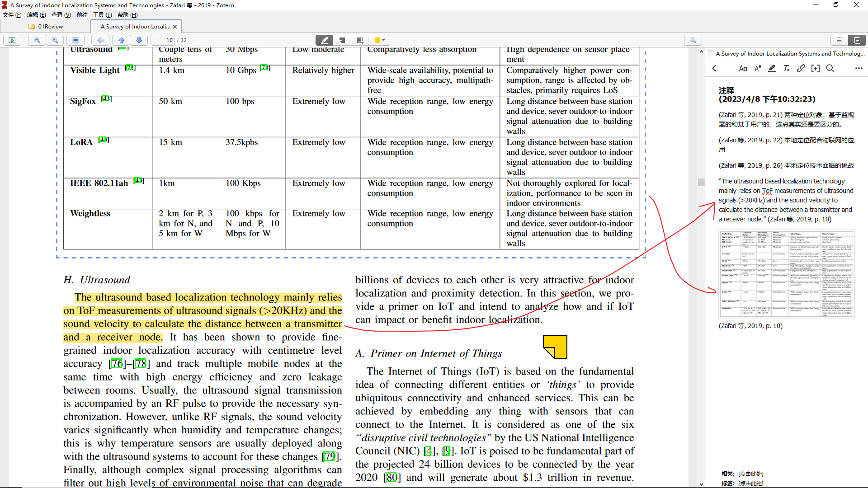Click the page number input field
This screenshot has width=868, height=488.
[x=164, y=40]
